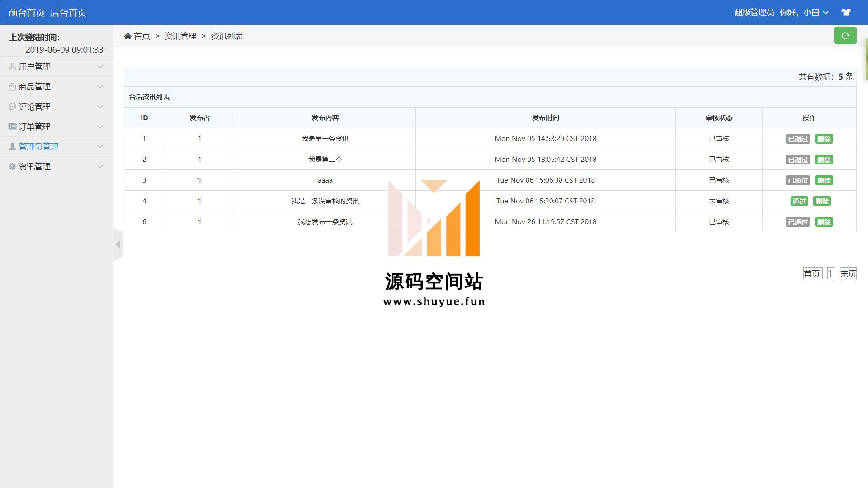Open the skin theme shirt icon
Image resolution: width=868 pixels, height=488 pixels.
coord(846,13)
